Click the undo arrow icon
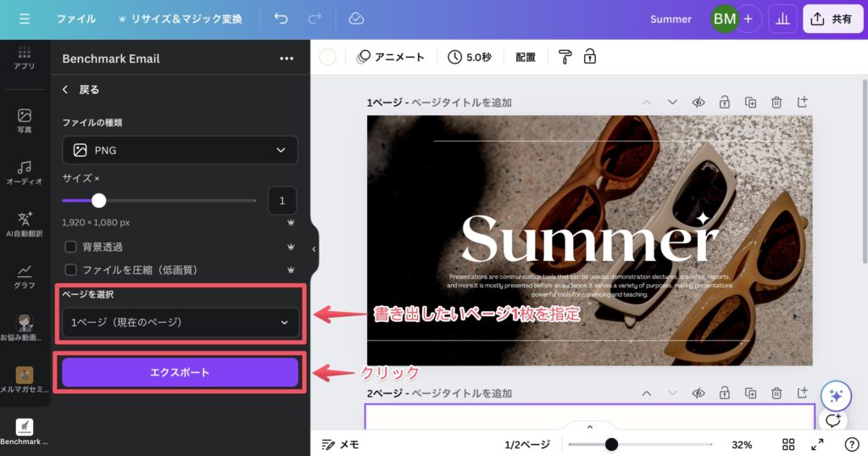The image size is (868, 456). (281, 19)
